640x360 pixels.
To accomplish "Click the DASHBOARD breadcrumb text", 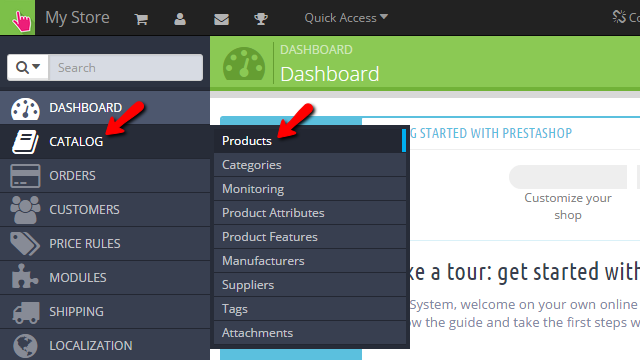I will 316,50.
